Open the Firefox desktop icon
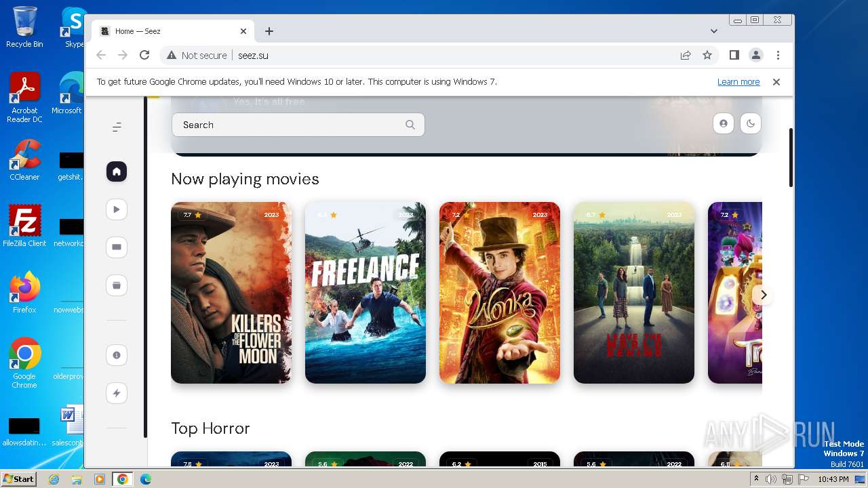Screen dimensions: 868x488 click(x=24, y=293)
